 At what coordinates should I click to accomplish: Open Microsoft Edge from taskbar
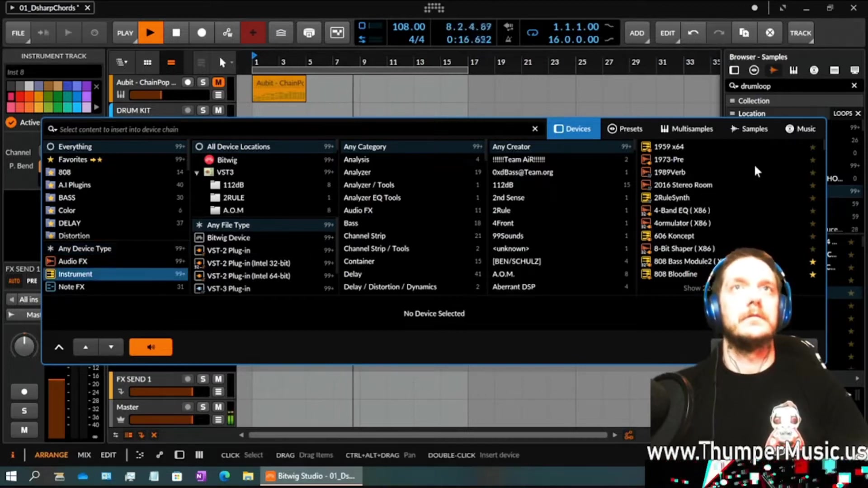(x=224, y=476)
